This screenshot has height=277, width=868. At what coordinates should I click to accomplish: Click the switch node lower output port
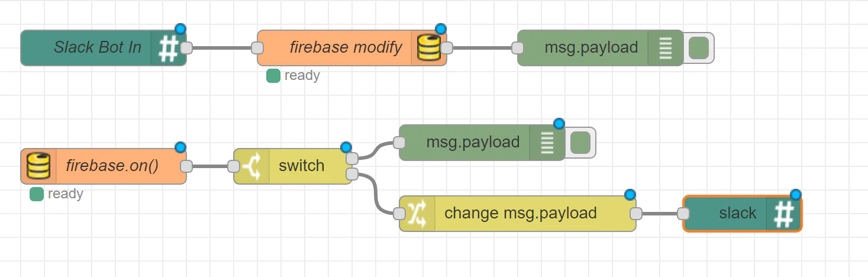point(352,174)
